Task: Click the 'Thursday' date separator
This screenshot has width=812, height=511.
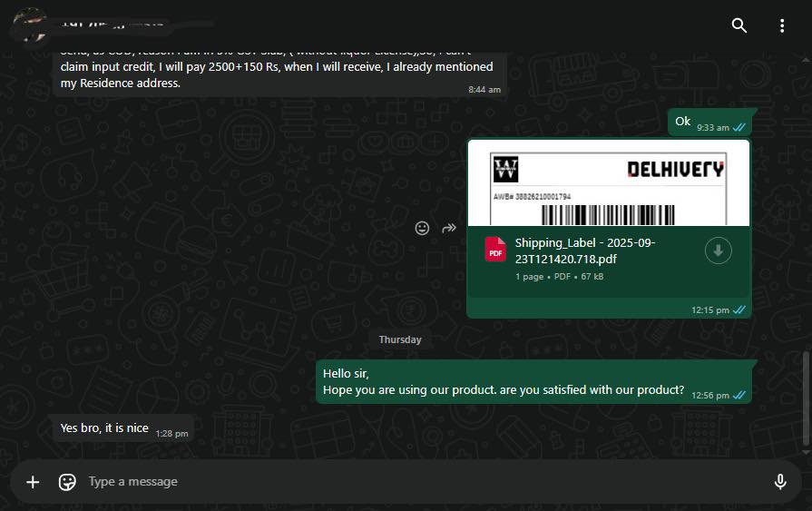Action: [400, 339]
